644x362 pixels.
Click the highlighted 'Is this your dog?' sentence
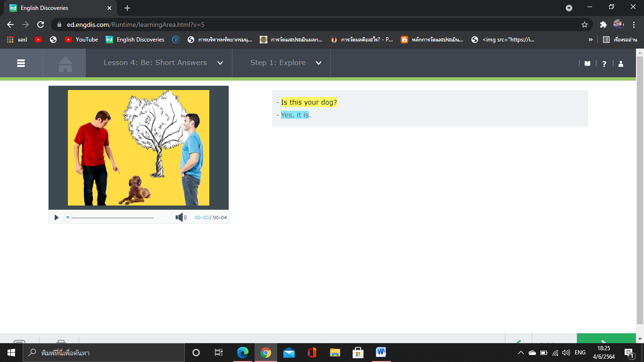tap(309, 102)
